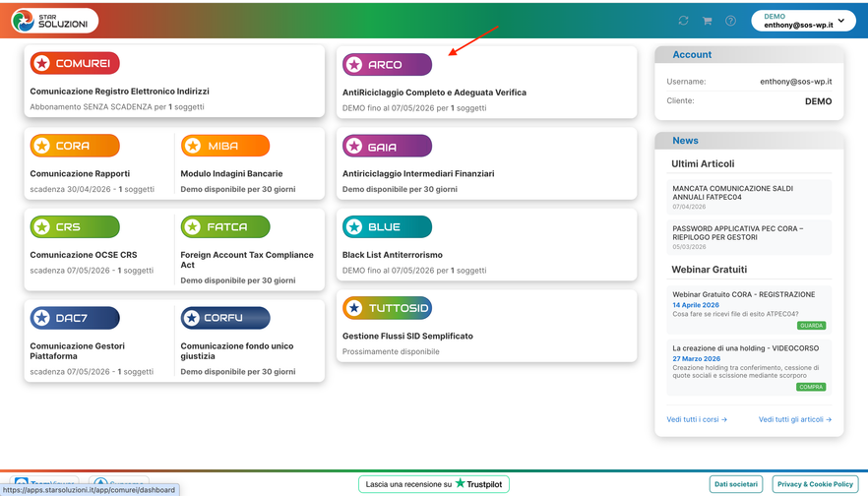Select the MIBA module badge
The image size is (868, 496).
coord(225,146)
